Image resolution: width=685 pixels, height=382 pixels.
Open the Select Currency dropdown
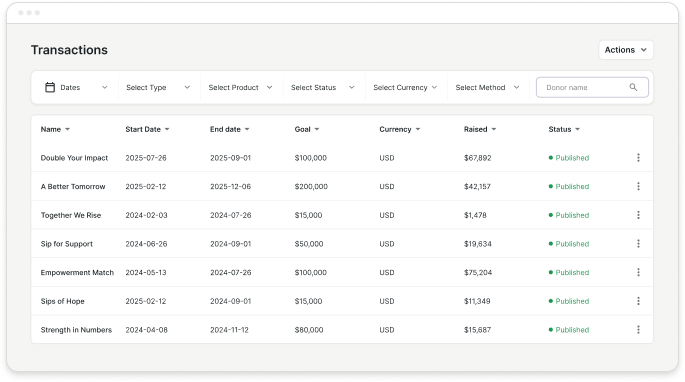tap(405, 87)
